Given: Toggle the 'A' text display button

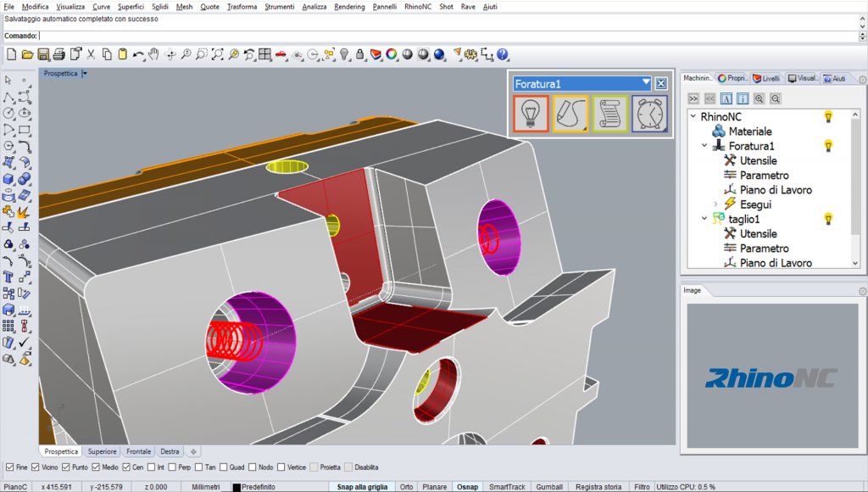Looking at the screenshot, I should pos(726,98).
